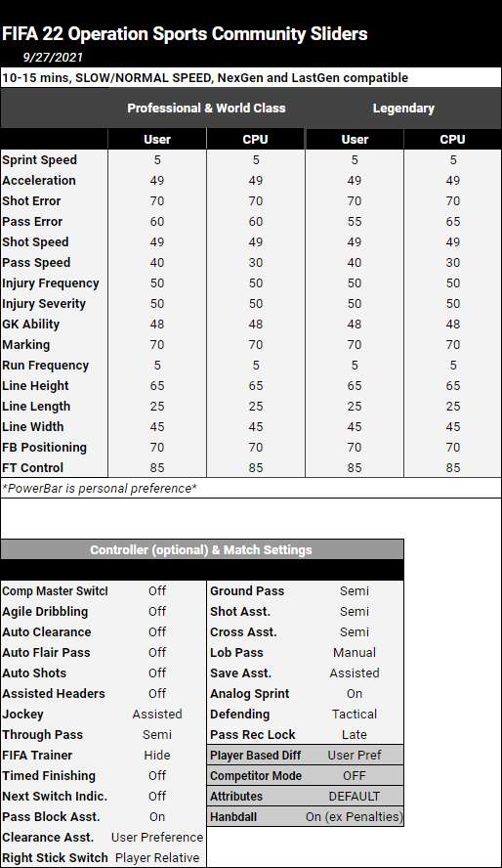Click the Pass Speed Professional User value 40
The height and width of the screenshot is (868, 502).
[x=157, y=262]
